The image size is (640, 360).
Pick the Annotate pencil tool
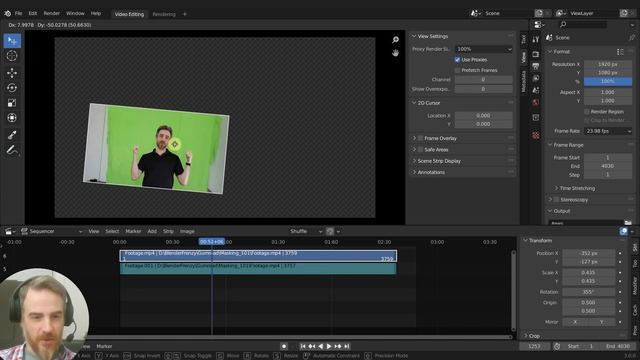(x=12, y=150)
